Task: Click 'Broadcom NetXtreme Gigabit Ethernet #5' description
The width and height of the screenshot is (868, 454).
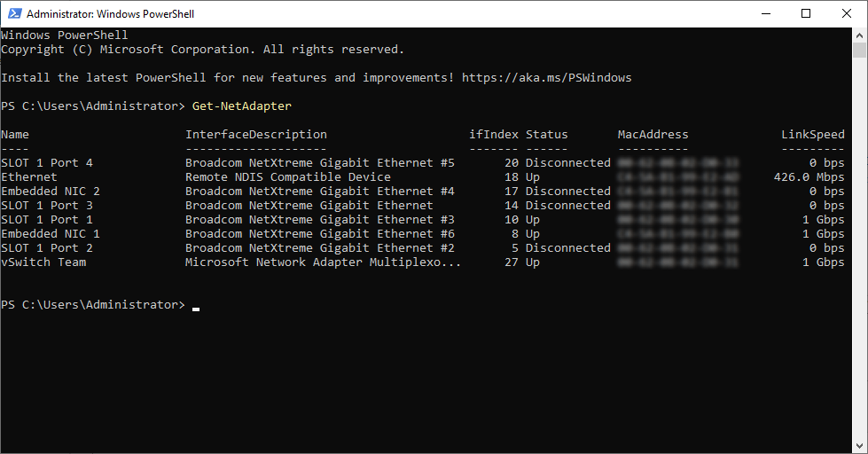Action: click(x=320, y=163)
